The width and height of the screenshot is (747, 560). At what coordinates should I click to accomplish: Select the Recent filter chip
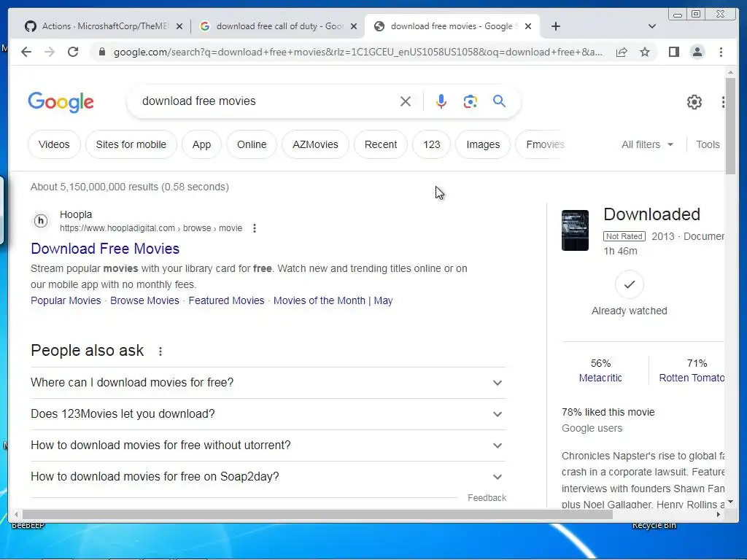381,144
